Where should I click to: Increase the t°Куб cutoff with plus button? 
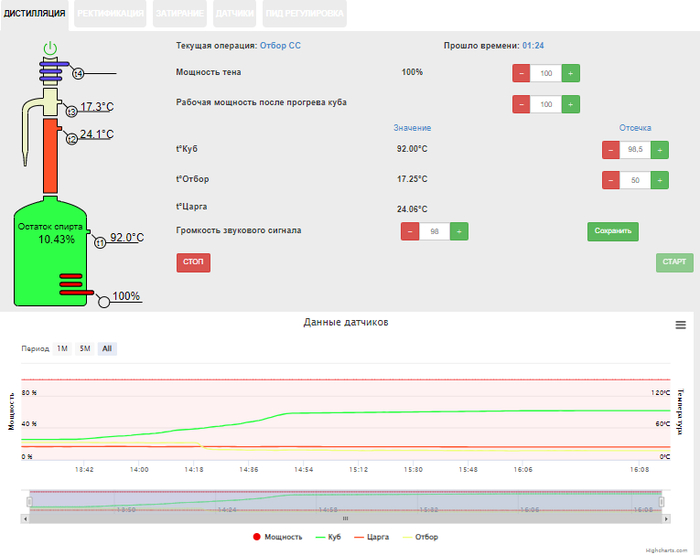tap(659, 149)
